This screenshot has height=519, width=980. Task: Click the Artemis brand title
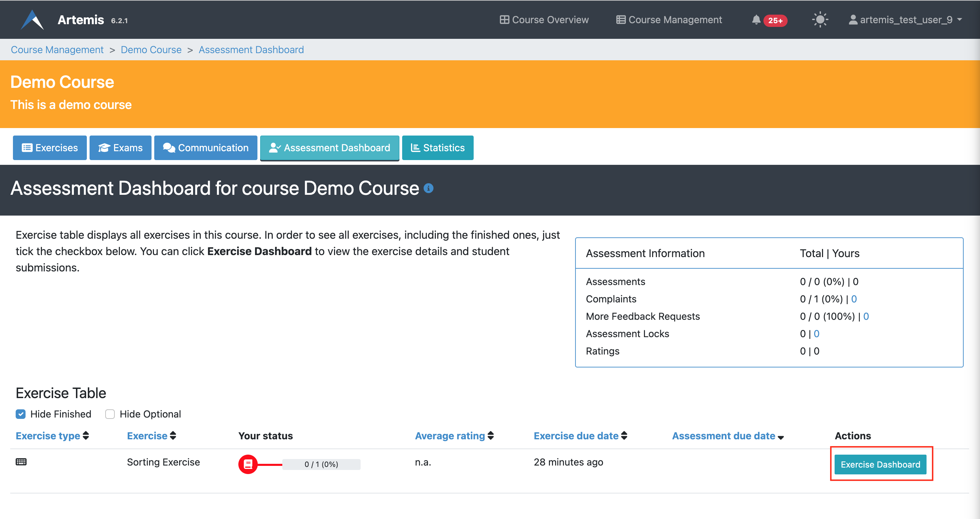(x=81, y=20)
